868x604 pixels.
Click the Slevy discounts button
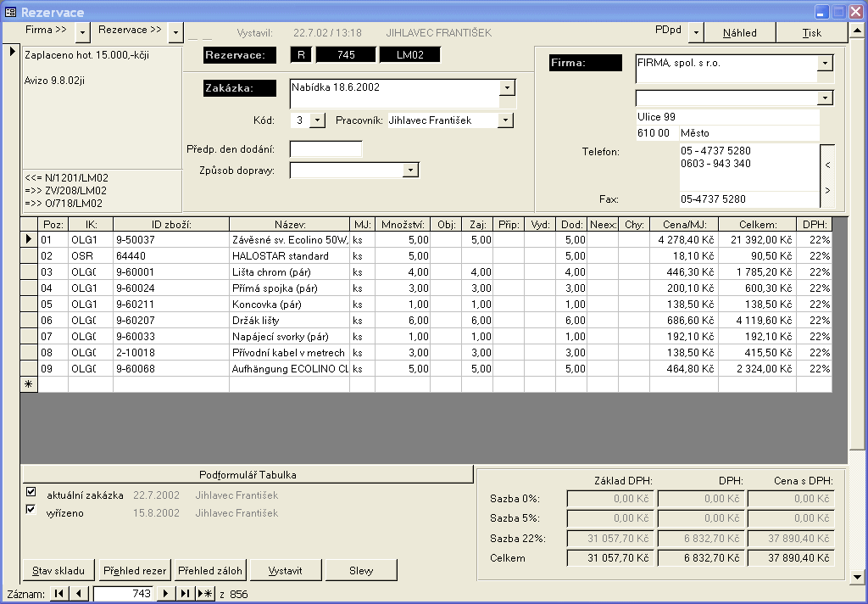(x=361, y=570)
